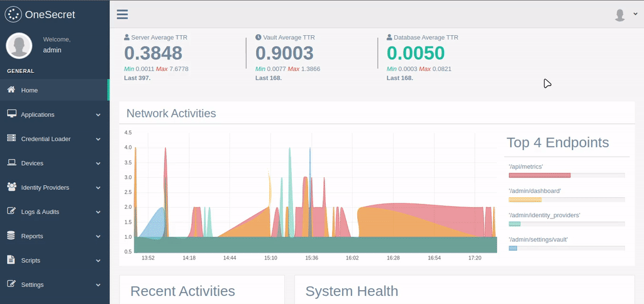Click the Top 4 Endpoints heading
Screen dimensions: 644x304
pyautogui.click(x=558, y=143)
